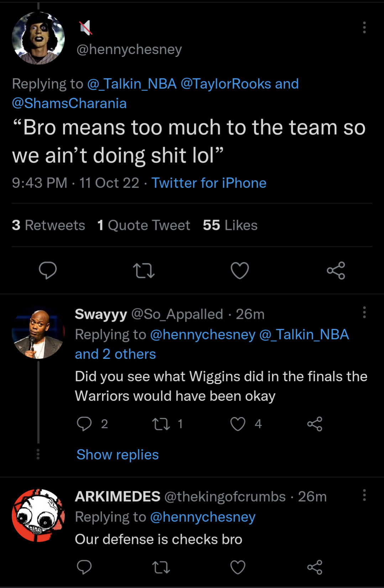Expand replies under Swayyy's comment

[117, 455]
